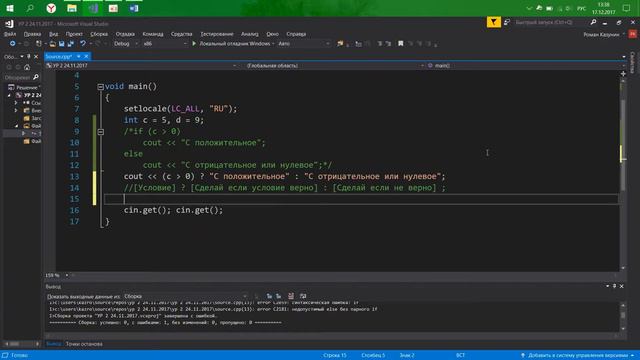Click the Open File folder icon
This screenshot has height=360, width=640.
(x=53, y=43)
